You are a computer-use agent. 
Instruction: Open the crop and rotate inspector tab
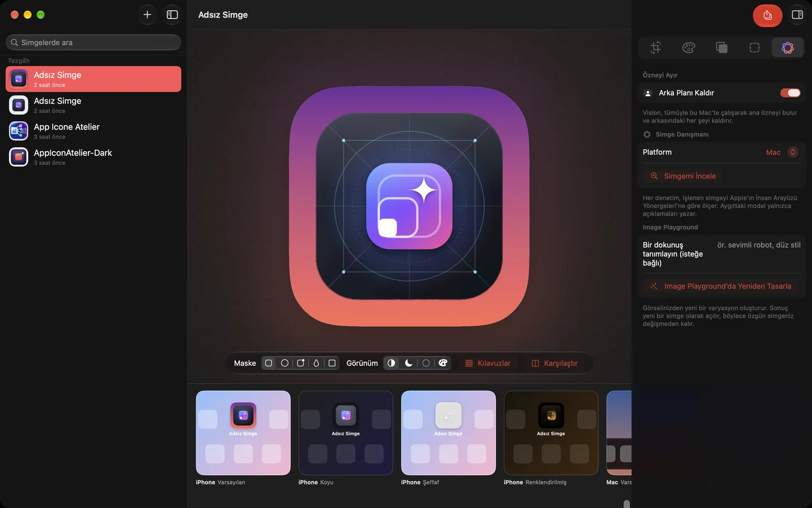[x=656, y=47]
